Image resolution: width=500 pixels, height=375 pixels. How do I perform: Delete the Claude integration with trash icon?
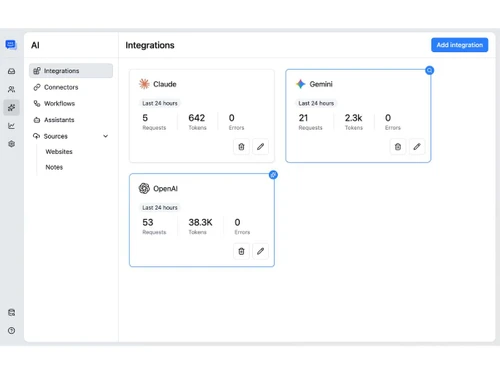click(241, 147)
